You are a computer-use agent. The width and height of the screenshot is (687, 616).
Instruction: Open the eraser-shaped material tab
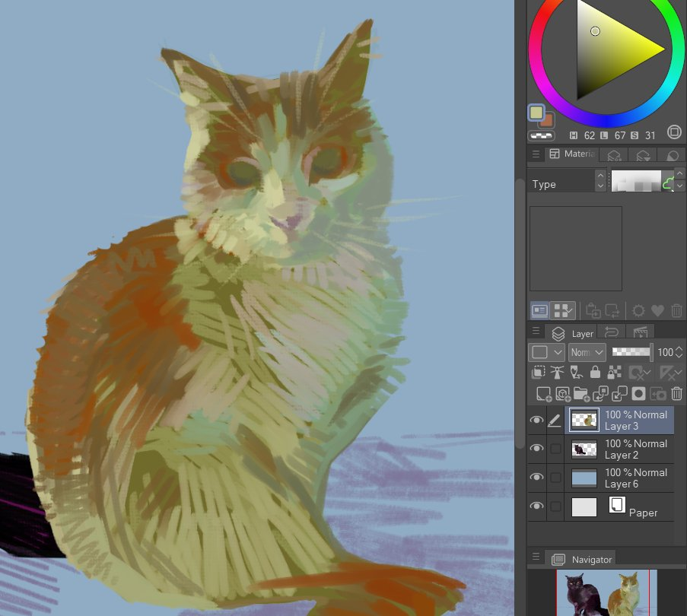click(672, 155)
